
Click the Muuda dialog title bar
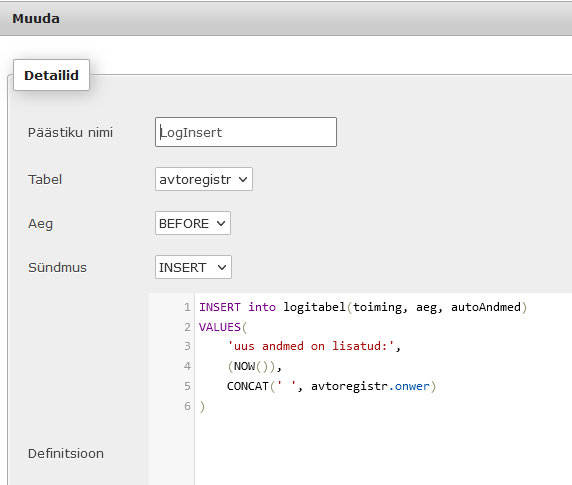(x=286, y=19)
